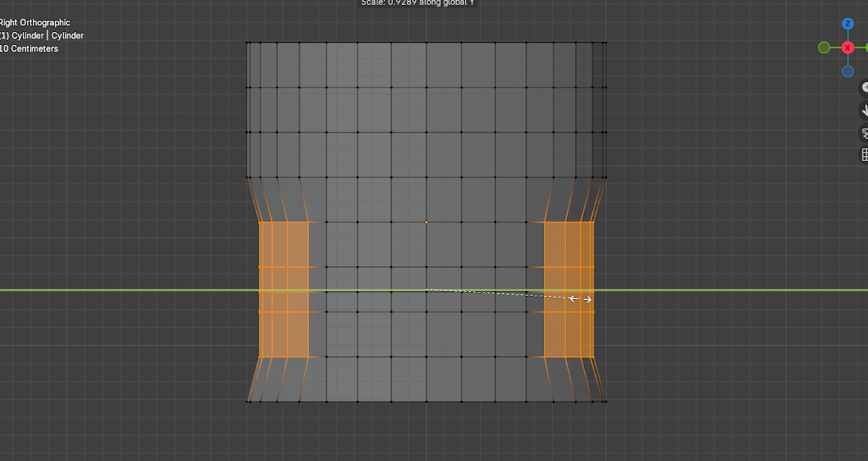Screen dimensions: 868x461
Task: Click the bright green Y gizmo circle
Action: click(x=865, y=48)
